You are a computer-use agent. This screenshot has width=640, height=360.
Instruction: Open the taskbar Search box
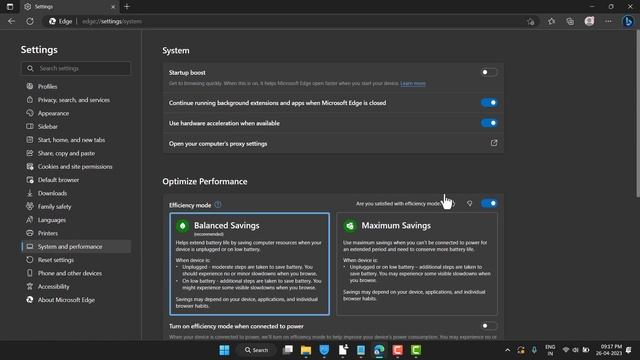coord(256,350)
